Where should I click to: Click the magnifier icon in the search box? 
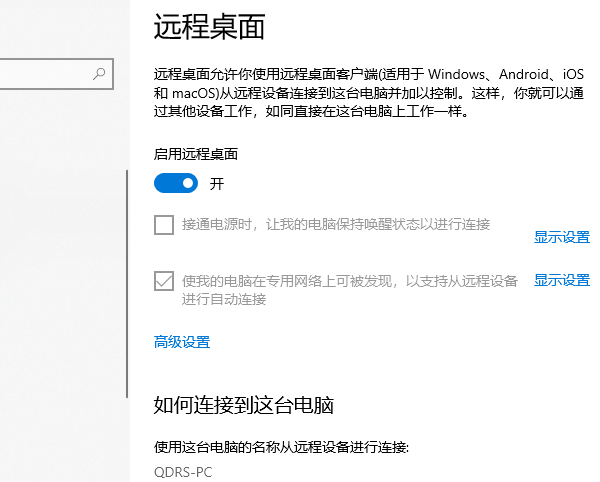(x=99, y=73)
